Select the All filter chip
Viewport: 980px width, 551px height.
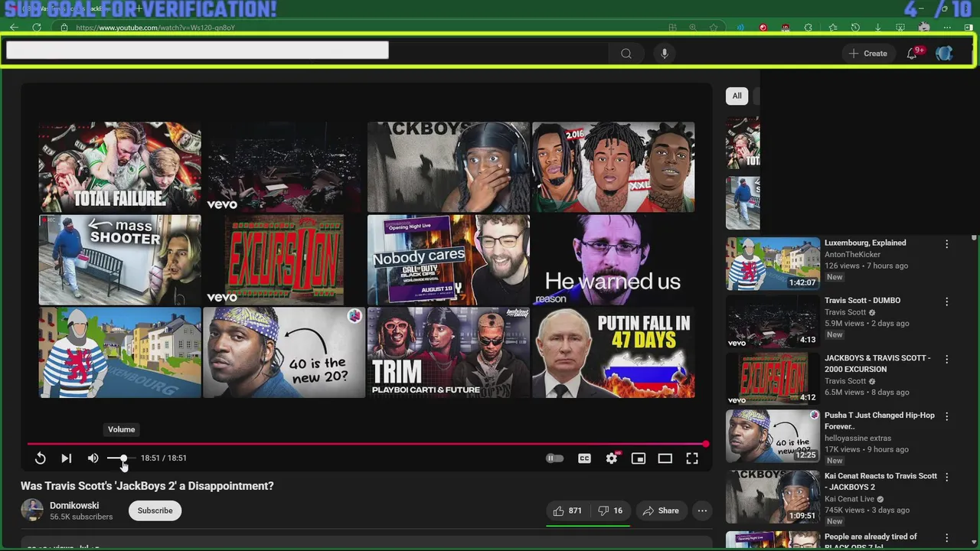click(737, 96)
